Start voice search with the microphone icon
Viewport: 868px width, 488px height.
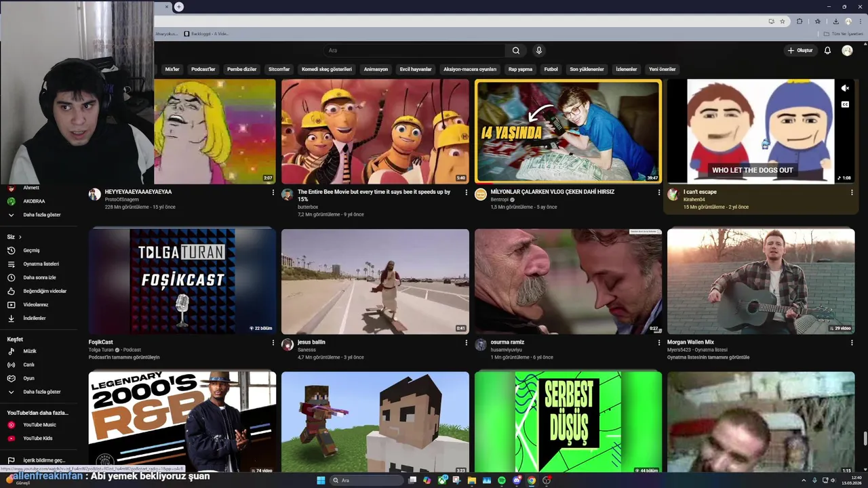coord(539,50)
